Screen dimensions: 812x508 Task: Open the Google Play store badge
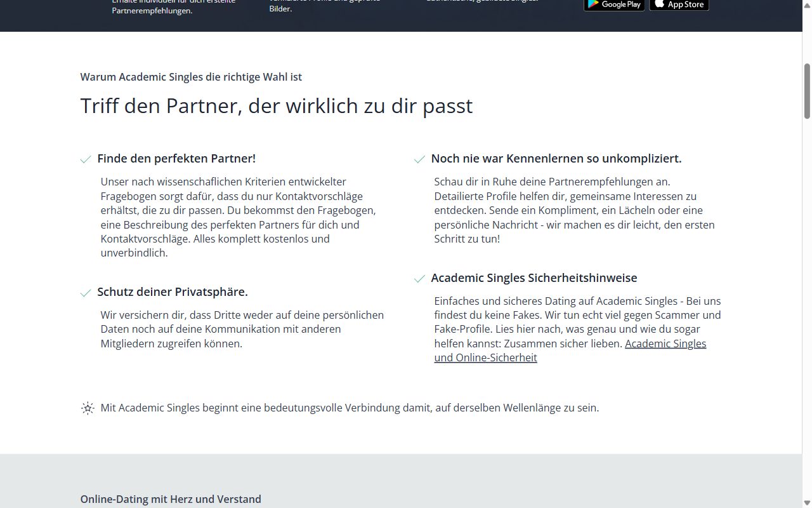(614, 4)
